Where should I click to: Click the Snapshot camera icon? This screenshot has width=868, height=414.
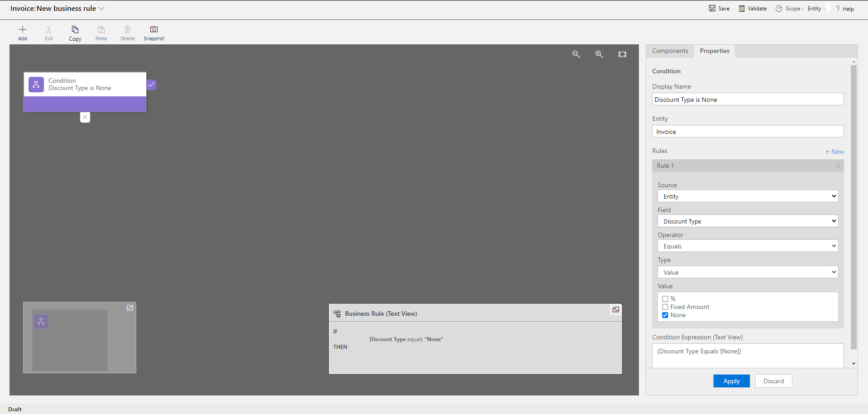[x=153, y=30]
